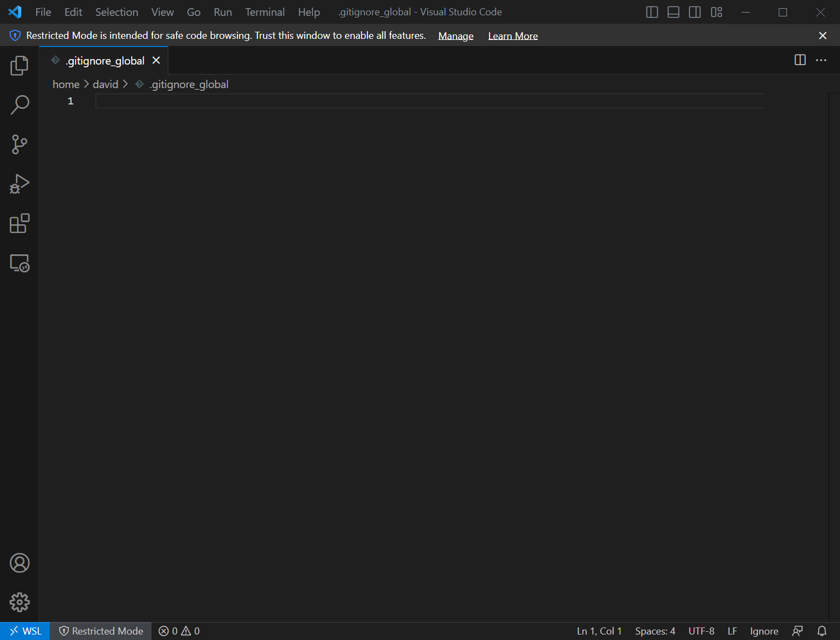Open the Source Control view

pos(20,144)
